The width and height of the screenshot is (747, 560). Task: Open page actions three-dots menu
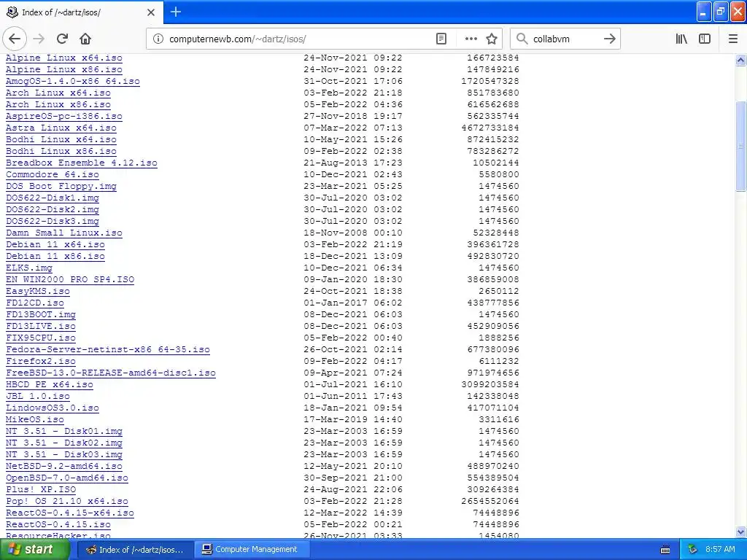click(471, 39)
